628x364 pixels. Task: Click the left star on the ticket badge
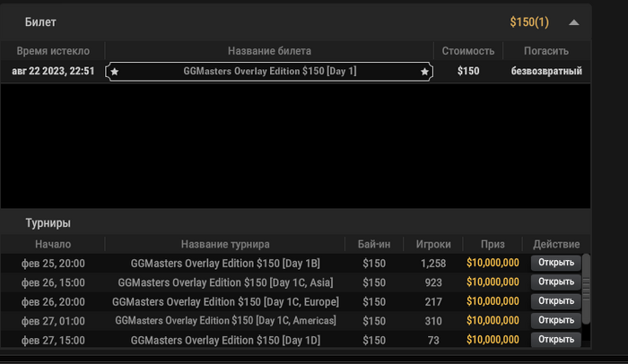[x=114, y=72]
